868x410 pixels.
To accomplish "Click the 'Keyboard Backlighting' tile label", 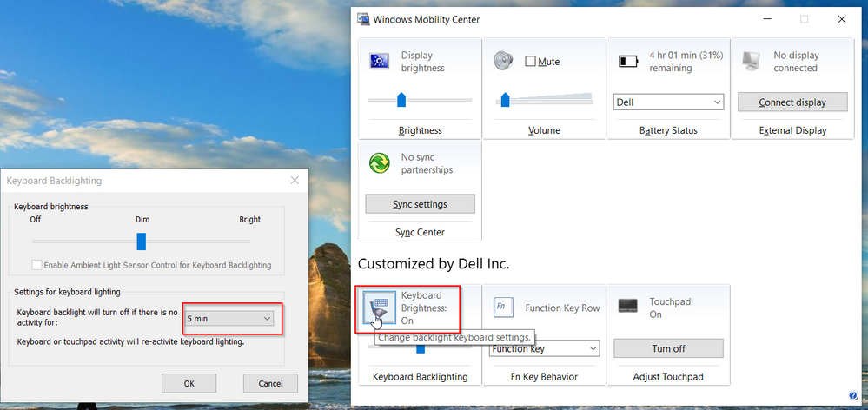I will coord(421,377).
